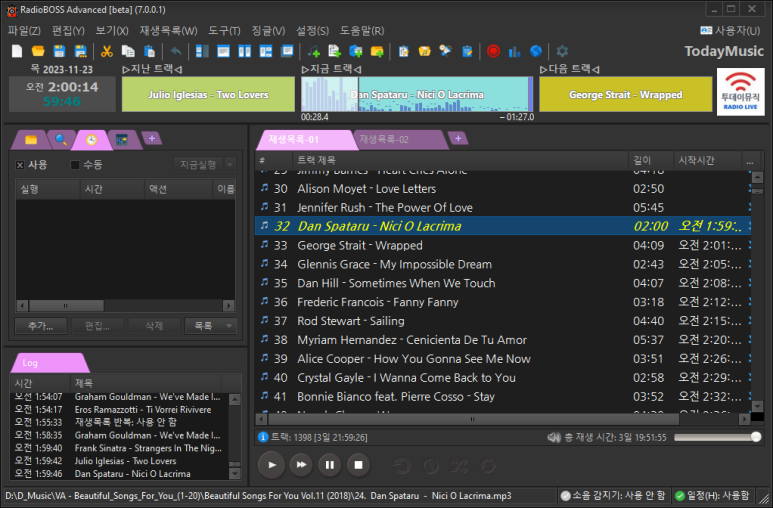Stop playback with the stop button
Screen dimensions: 773x508
[358, 465]
